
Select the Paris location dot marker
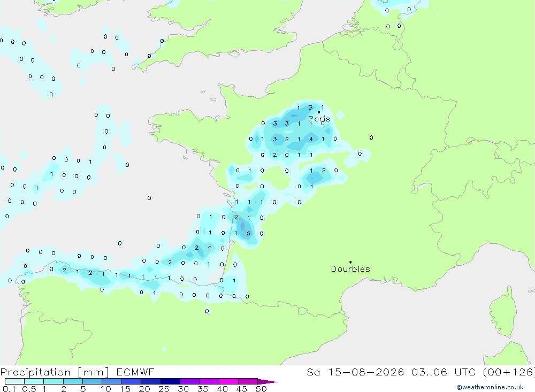[319, 112]
